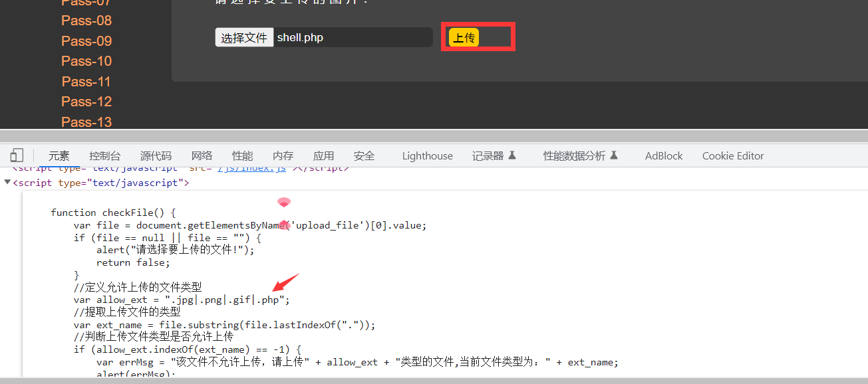Open the AdBlock panel tab
The width and height of the screenshot is (868, 384).
pyautogui.click(x=663, y=155)
